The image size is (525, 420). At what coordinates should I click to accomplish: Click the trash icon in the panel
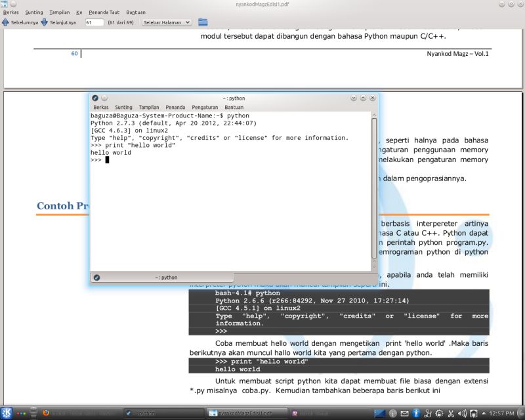coord(33,413)
